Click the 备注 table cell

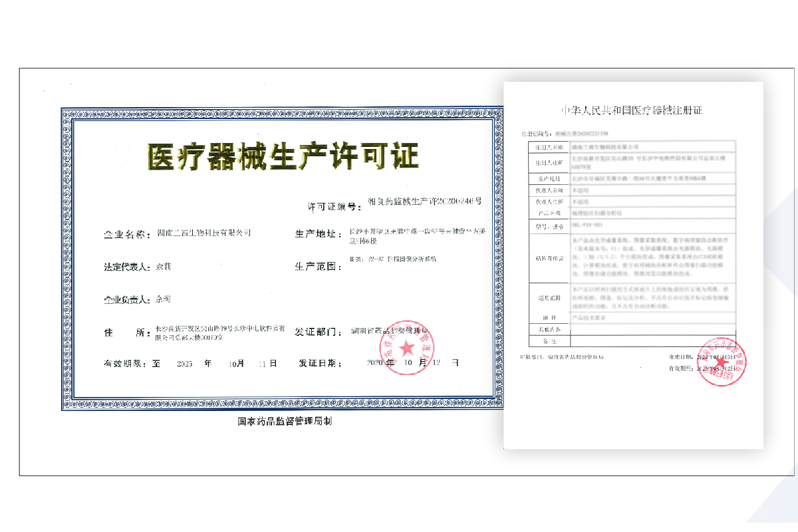click(x=549, y=340)
